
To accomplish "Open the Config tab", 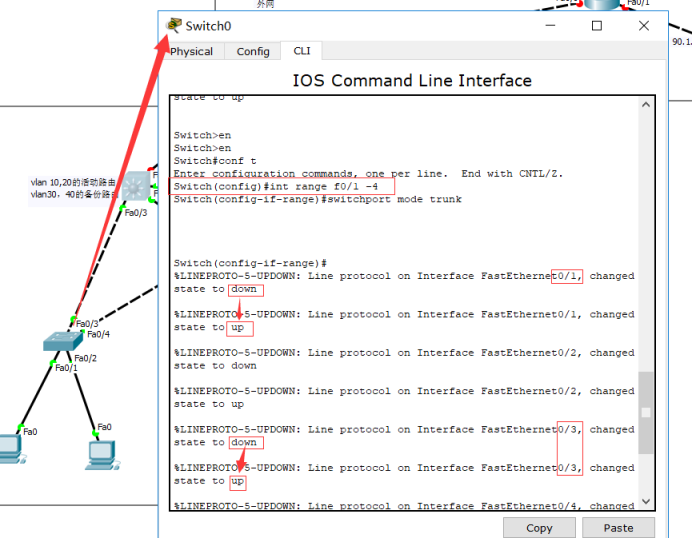I will tap(253, 52).
